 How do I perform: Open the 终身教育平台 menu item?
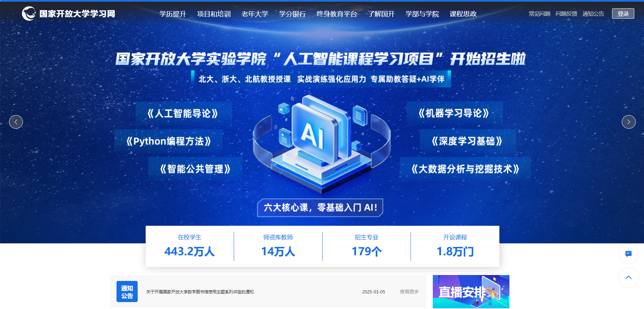pos(337,14)
